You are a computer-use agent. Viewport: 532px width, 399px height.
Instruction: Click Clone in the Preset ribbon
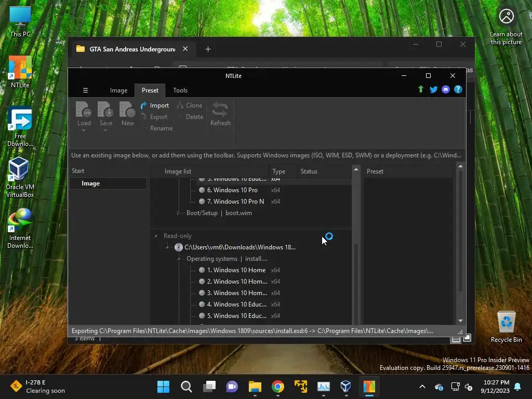tap(190, 105)
